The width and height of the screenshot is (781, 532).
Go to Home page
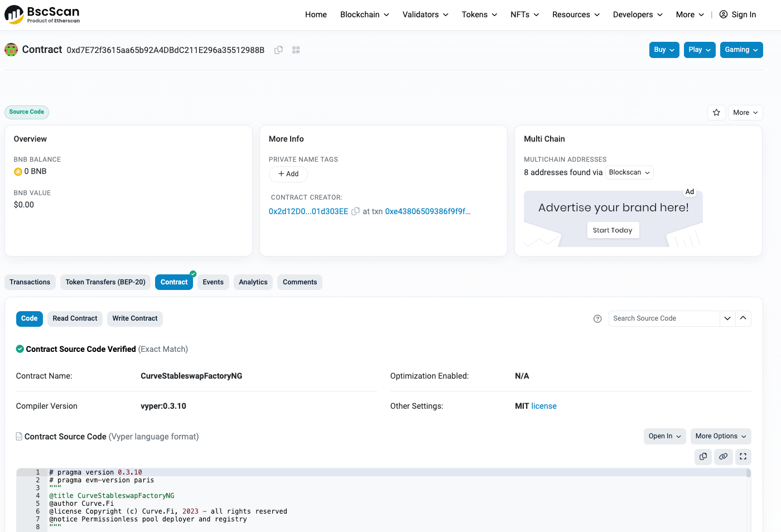coord(316,14)
